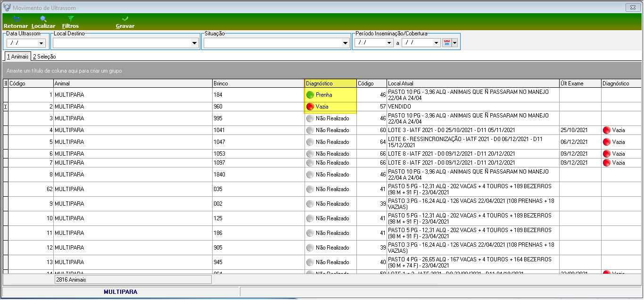This screenshot has width=644, height=300.
Task: Click the gray Não Realizado icon for brinco 1053
Action: click(310, 154)
